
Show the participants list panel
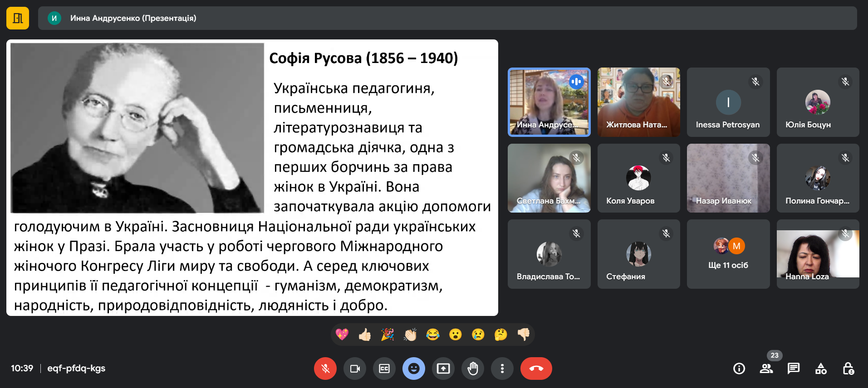(x=766, y=369)
